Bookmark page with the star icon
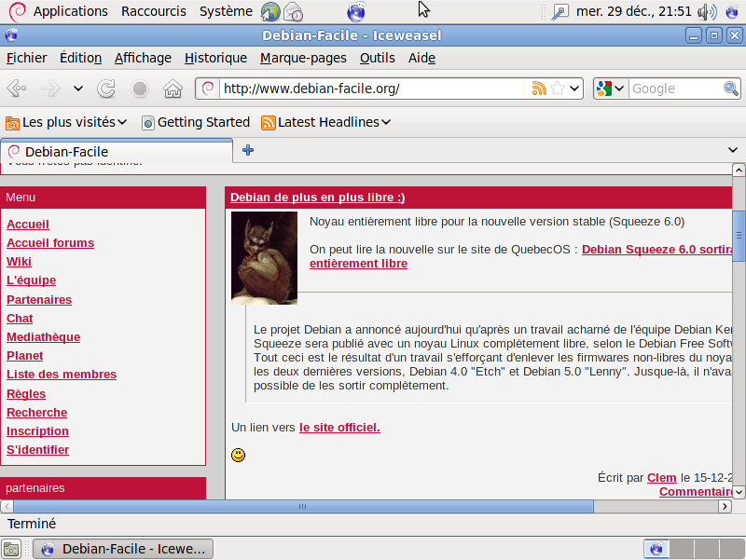Viewport: 746px width, 560px height. [557, 89]
